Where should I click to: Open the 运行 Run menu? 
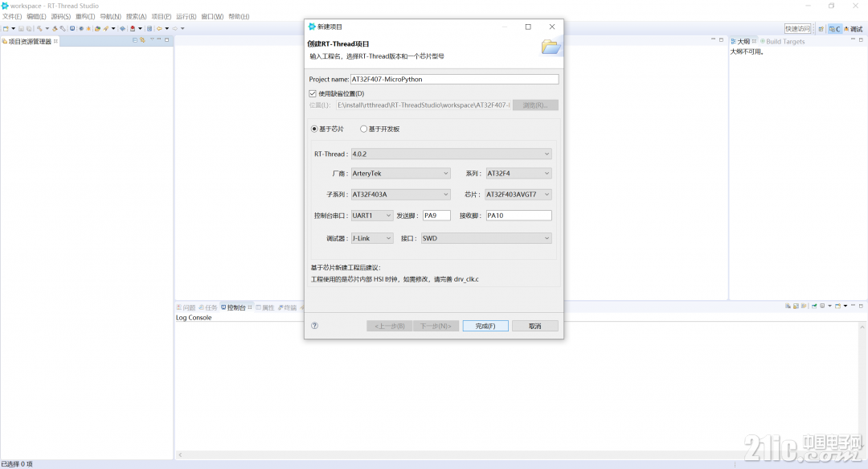pyautogui.click(x=186, y=17)
